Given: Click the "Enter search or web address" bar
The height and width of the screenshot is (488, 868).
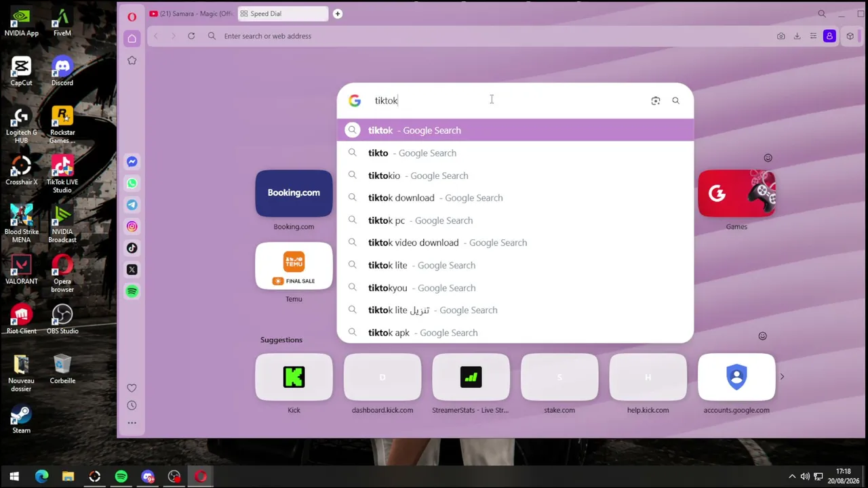Looking at the screenshot, I should tap(495, 36).
